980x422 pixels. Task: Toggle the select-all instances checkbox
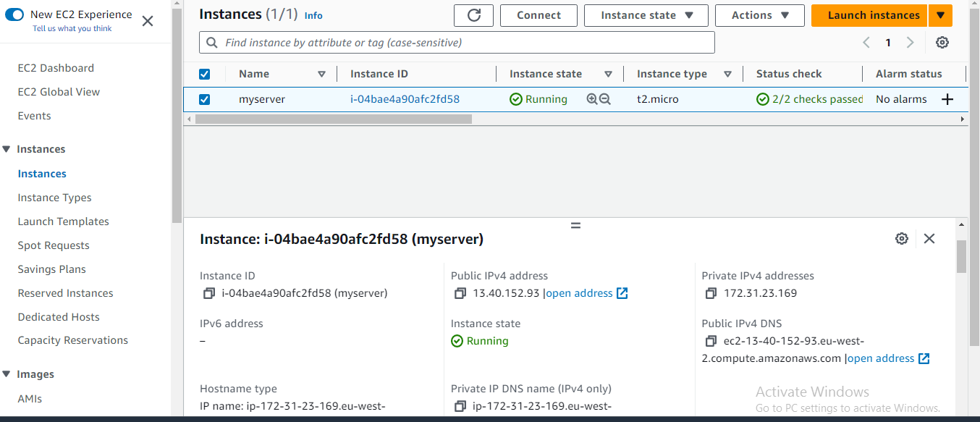click(x=204, y=74)
